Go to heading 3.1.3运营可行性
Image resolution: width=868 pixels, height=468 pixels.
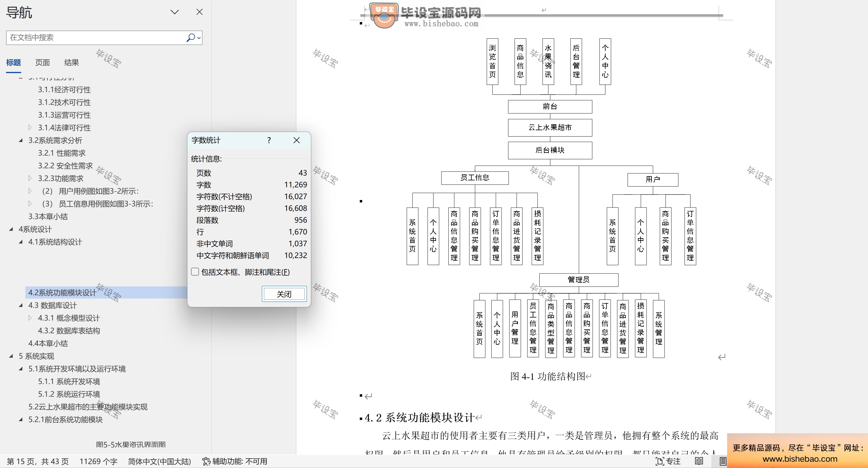[64, 115]
